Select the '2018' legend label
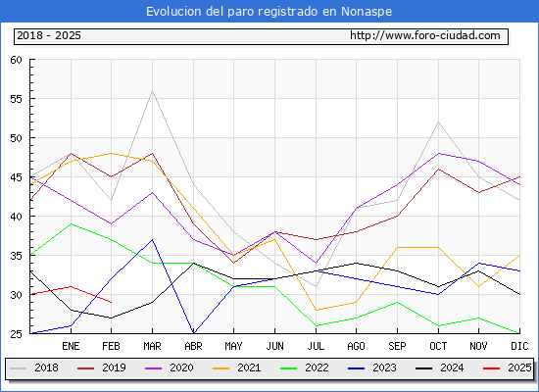 coord(46,367)
